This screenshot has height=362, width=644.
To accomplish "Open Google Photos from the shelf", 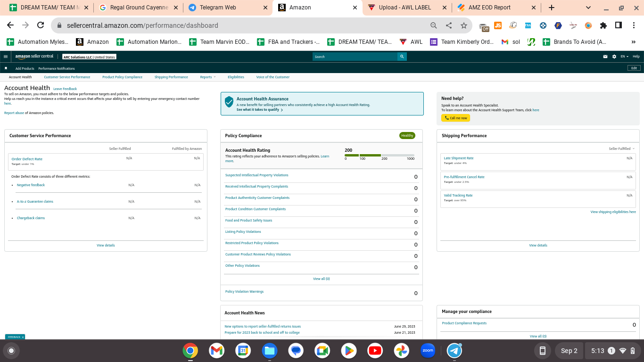I will tap(402, 351).
